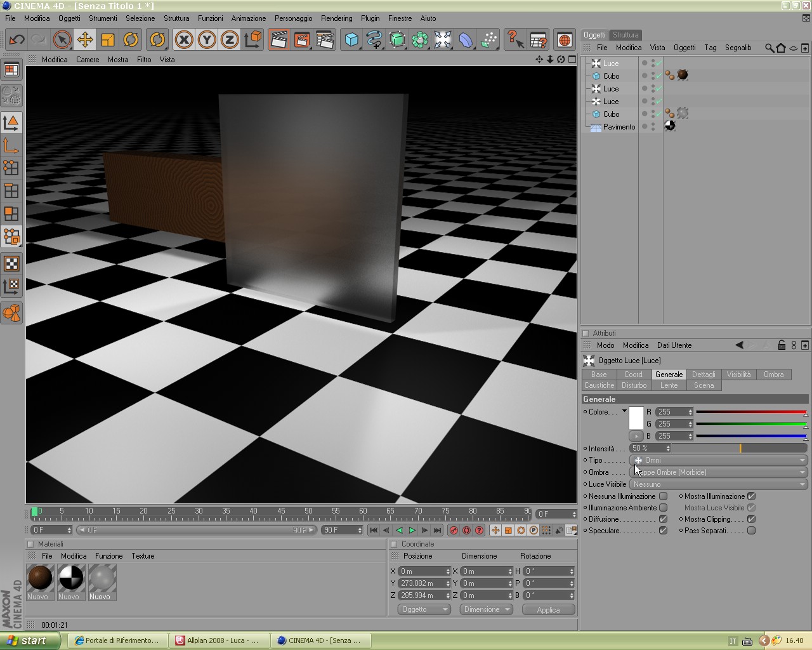Open the deformer objects icon

tap(466, 40)
